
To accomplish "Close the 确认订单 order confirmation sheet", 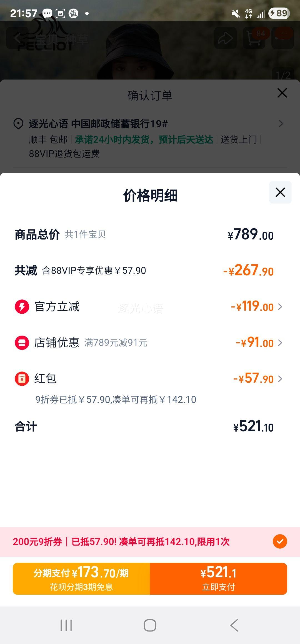I will 282,93.
